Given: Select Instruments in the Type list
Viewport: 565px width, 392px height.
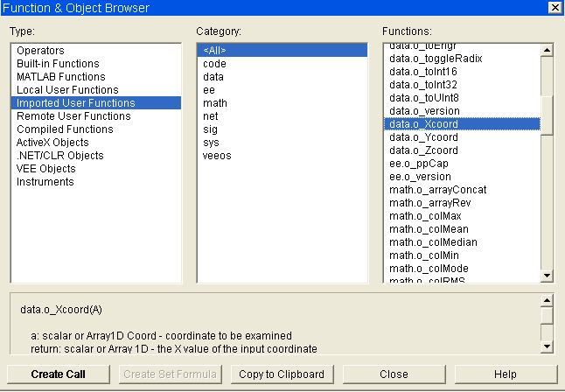Looking at the screenshot, I should [x=45, y=182].
